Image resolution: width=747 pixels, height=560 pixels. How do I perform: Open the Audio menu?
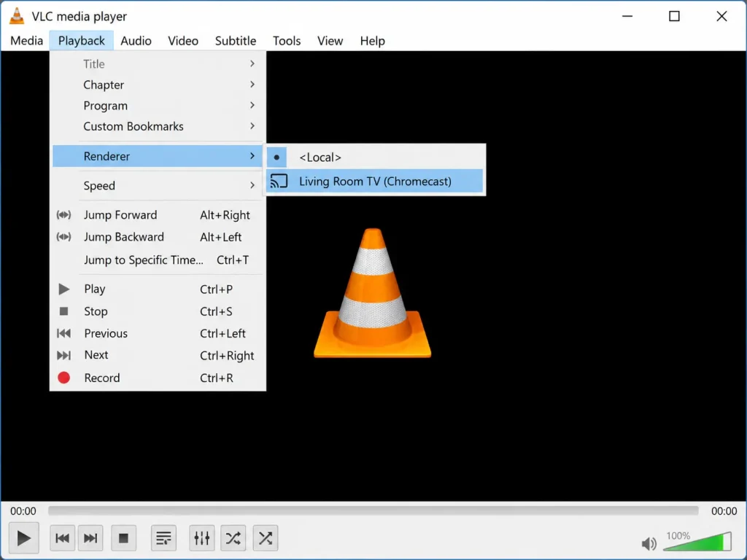pos(136,41)
